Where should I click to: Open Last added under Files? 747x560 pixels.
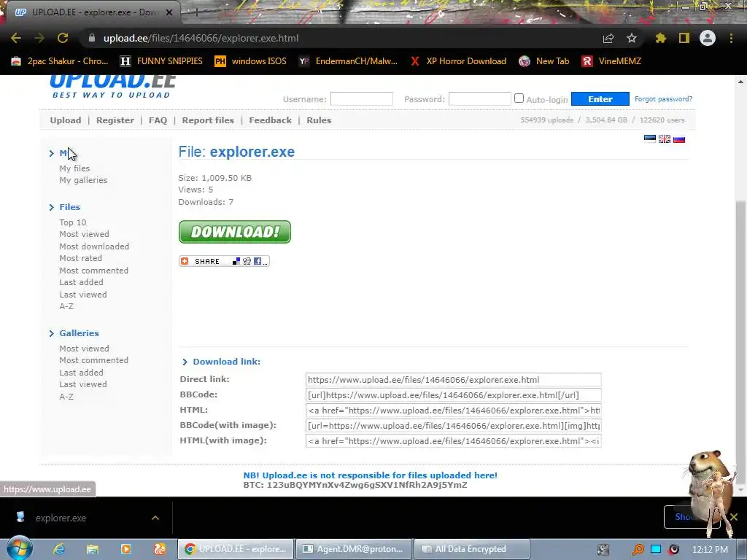tap(81, 282)
